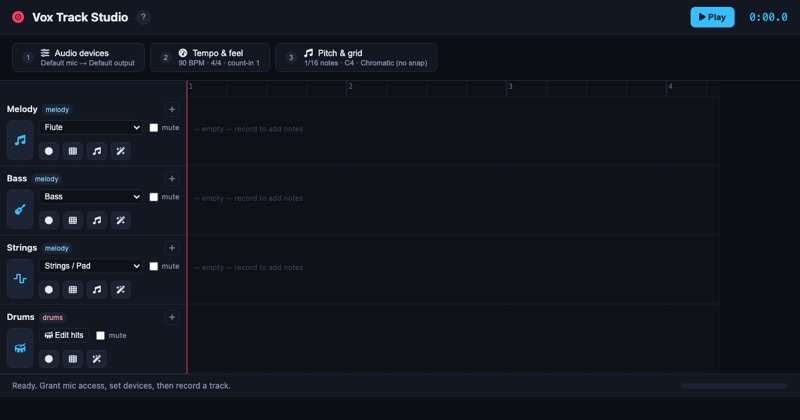Open the Flute instrument dropdown
Screen dimensions: 800x420
tap(91, 128)
